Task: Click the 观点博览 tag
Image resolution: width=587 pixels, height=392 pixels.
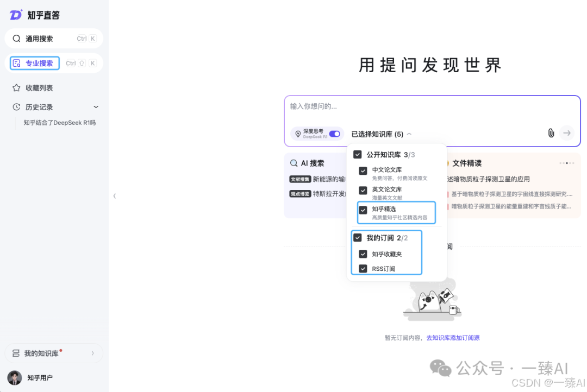Action: [300, 194]
